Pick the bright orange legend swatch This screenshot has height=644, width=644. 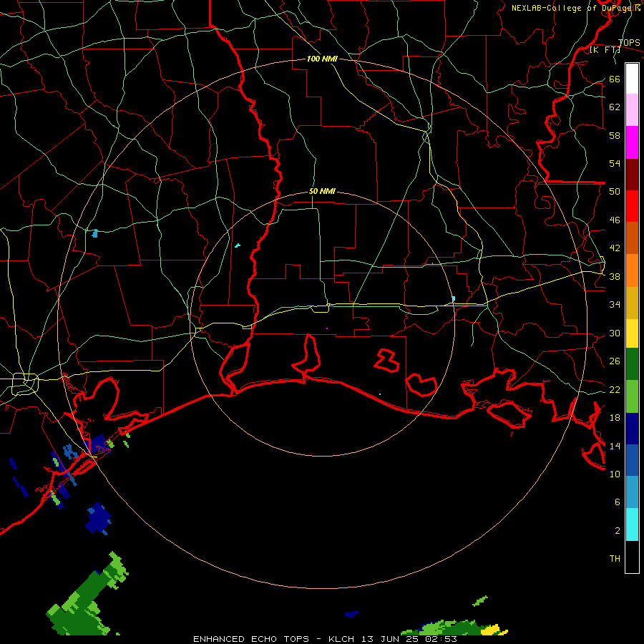[632, 270]
